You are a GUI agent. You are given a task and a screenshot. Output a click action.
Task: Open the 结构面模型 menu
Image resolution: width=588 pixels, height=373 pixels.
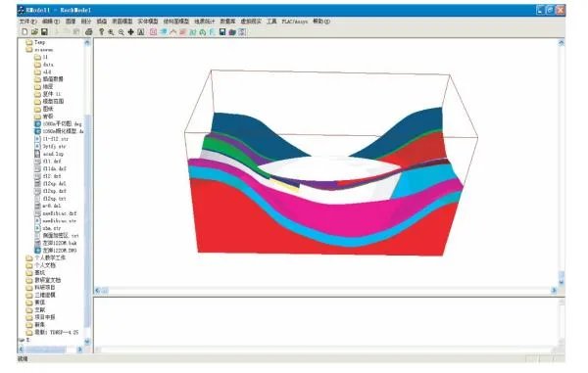(x=175, y=22)
